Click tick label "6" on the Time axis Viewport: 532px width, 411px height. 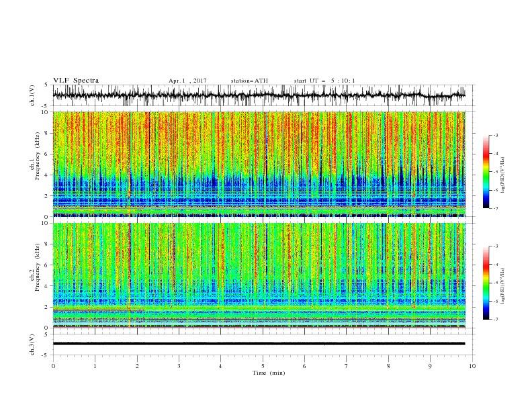click(304, 366)
